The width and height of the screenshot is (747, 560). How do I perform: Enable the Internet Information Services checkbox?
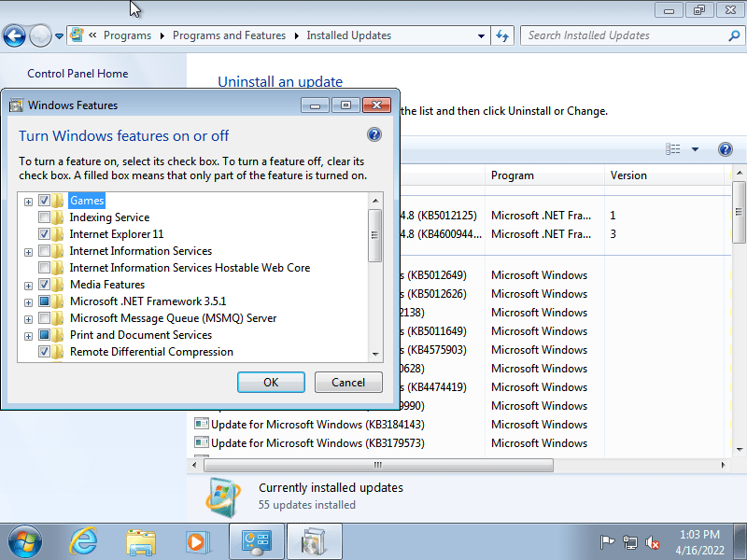(44, 250)
